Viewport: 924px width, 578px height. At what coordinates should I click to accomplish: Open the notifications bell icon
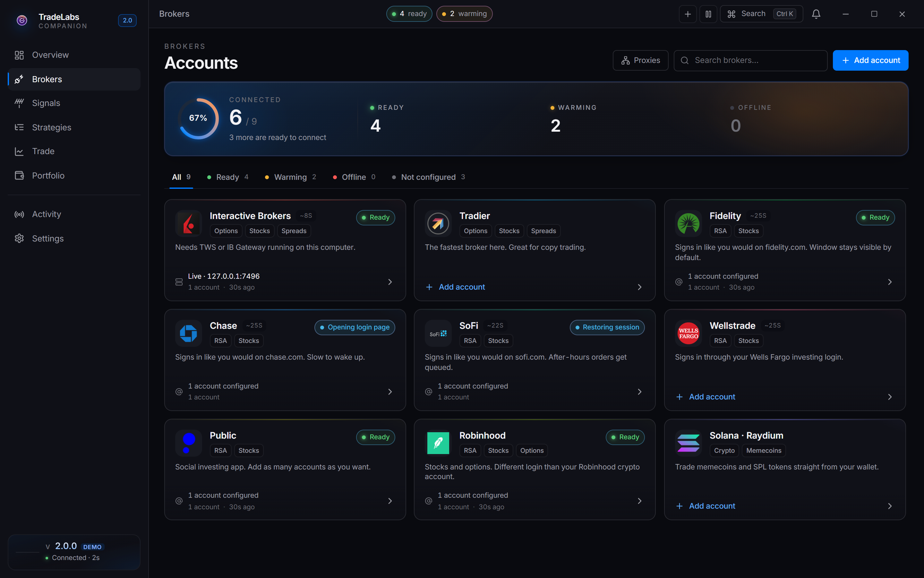(816, 14)
